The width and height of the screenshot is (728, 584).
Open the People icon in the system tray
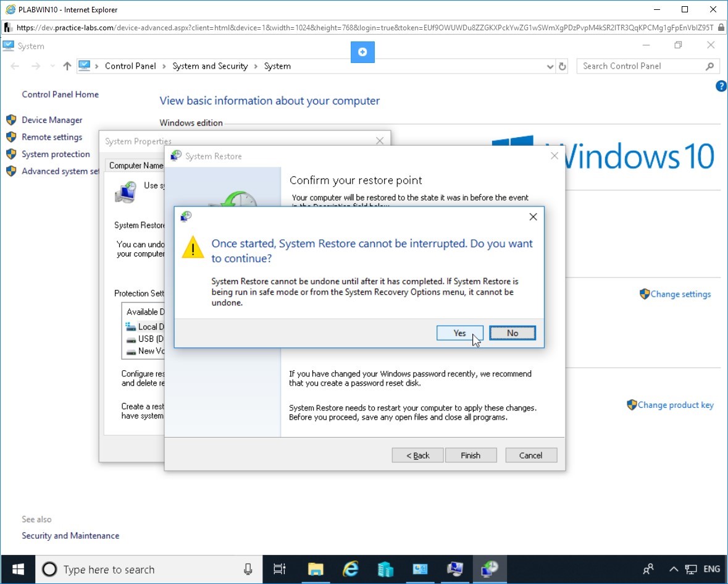tap(648, 569)
